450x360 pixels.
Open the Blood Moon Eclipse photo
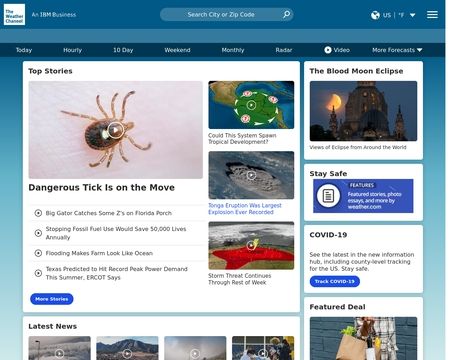363,111
